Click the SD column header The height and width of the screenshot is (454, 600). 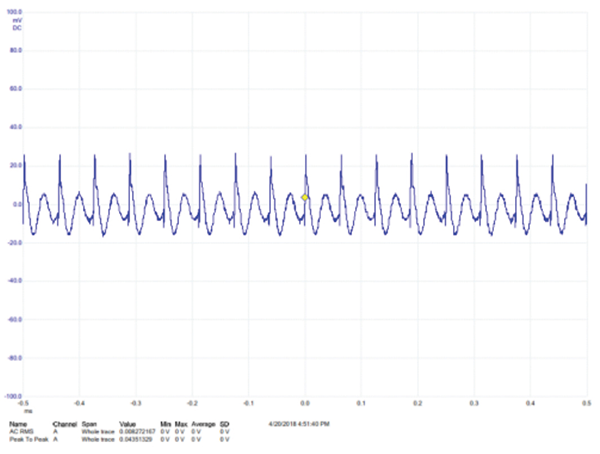tap(224, 424)
